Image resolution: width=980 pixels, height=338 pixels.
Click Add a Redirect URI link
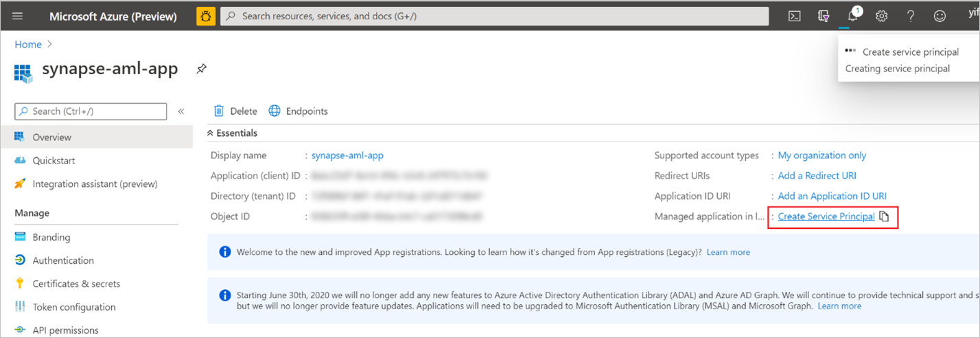click(817, 176)
